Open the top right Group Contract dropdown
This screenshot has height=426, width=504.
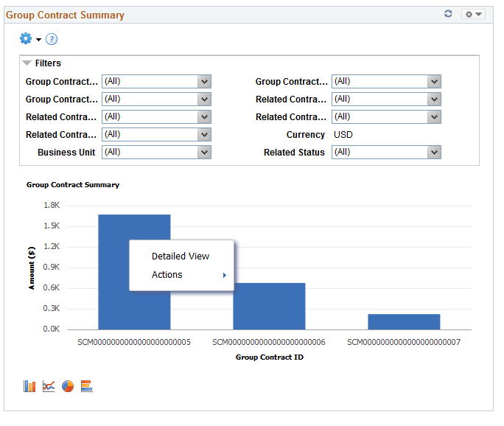(386, 82)
